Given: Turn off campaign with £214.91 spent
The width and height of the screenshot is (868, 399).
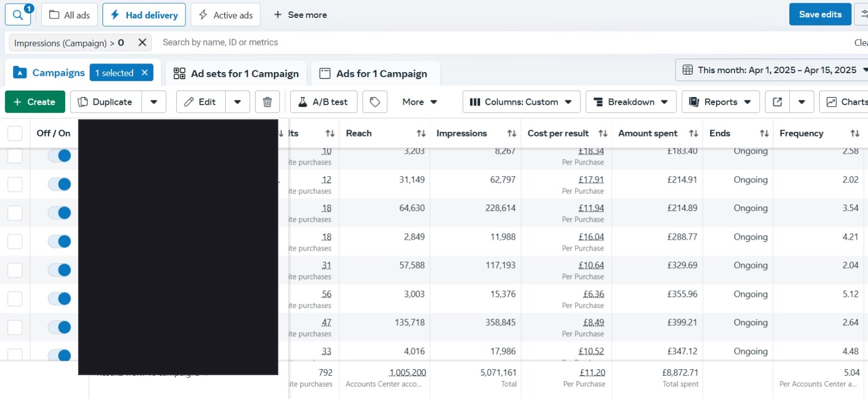Looking at the screenshot, I should 60,184.
